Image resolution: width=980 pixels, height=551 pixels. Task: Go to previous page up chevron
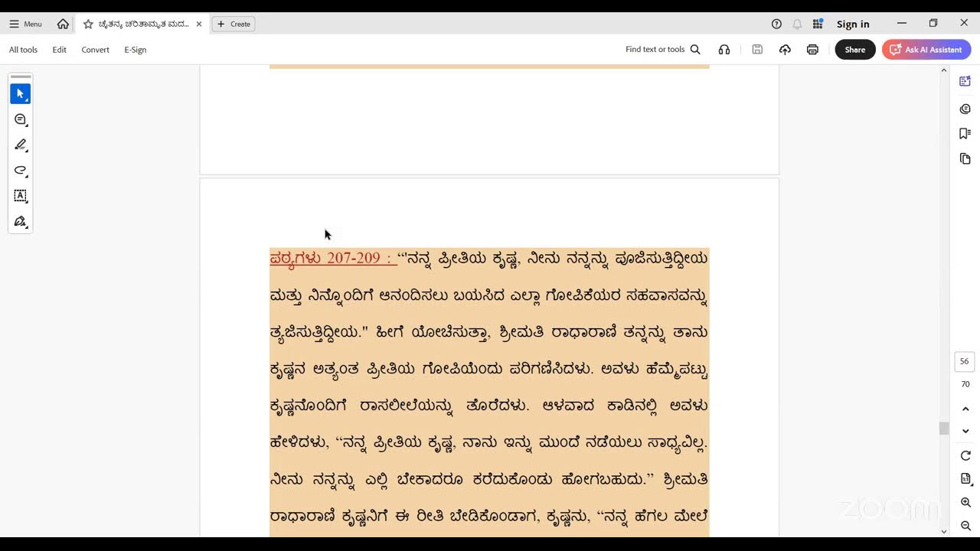pos(965,409)
